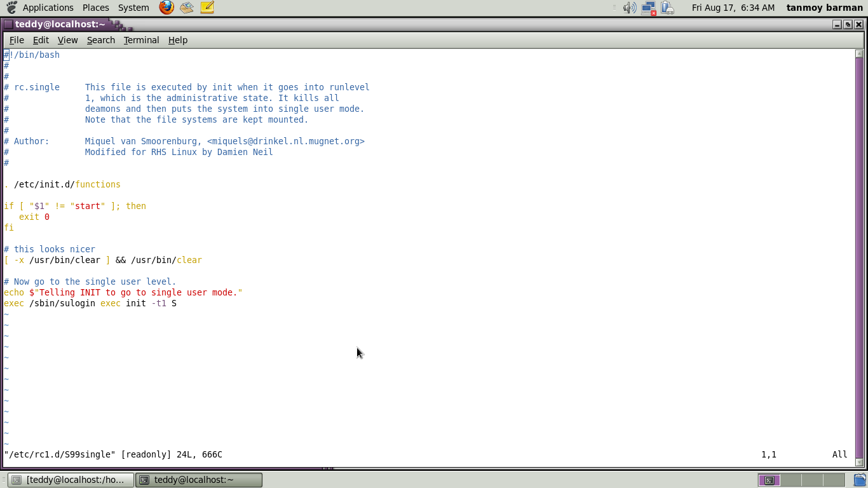
Task: Select the teddy@localhost:/ho... taskbar button
Action: tap(70, 480)
